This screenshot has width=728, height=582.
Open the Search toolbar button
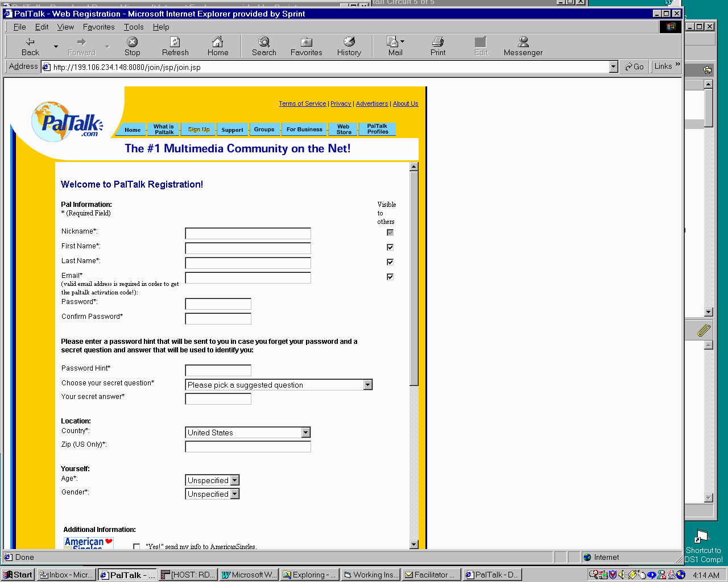click(x=264, y=47)
